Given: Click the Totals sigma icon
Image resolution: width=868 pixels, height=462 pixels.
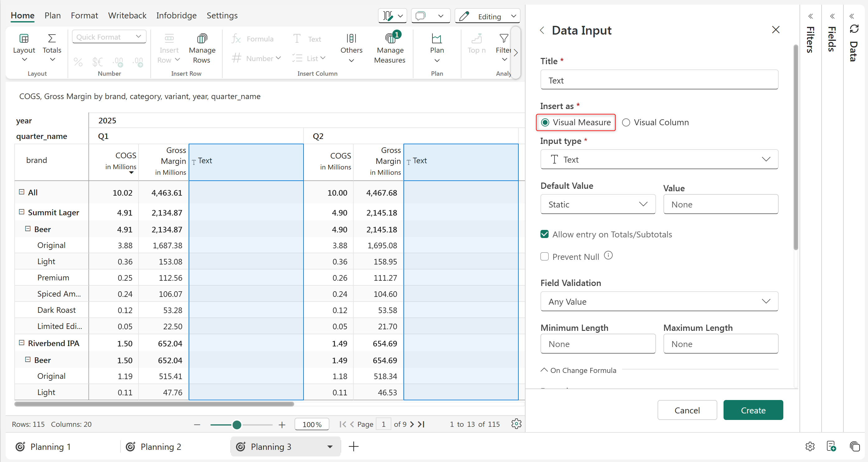Looking at the screenshot, I should click(x=52, y=38).
